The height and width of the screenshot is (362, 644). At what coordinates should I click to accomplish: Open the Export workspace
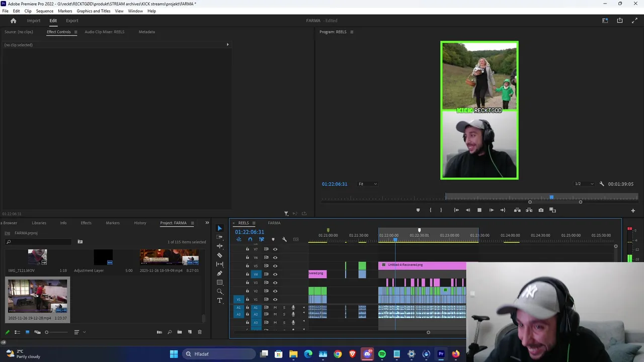[x=72, y=21]
